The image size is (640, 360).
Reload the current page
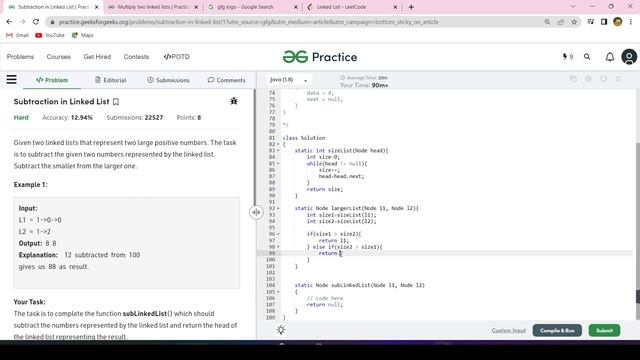(36, 22)
